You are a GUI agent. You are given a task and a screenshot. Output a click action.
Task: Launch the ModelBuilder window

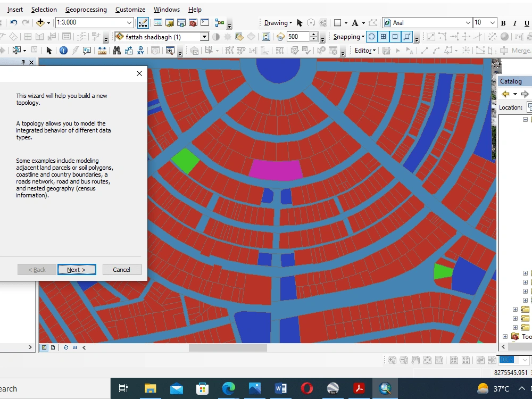pos(219,22)
